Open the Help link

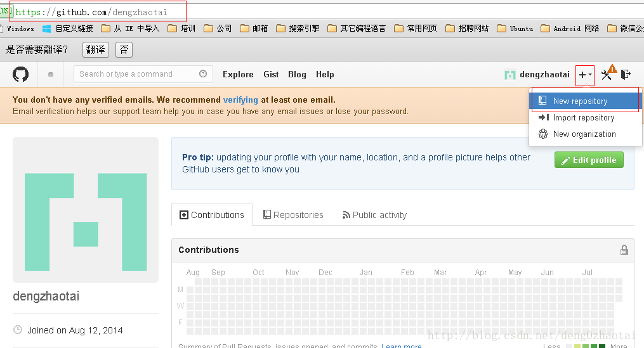pyautogui.click(x=325, y=75)
